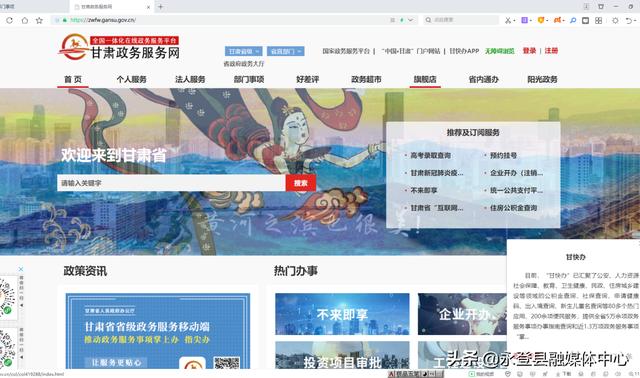Open browser settings gear icon
640x378 pixels.
tap(615, 20)
